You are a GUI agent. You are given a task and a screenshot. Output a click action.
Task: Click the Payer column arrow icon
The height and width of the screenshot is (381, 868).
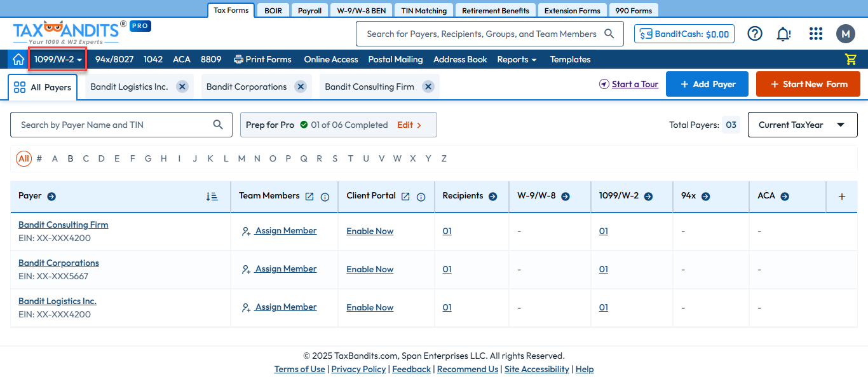click(x=51, y=197)
